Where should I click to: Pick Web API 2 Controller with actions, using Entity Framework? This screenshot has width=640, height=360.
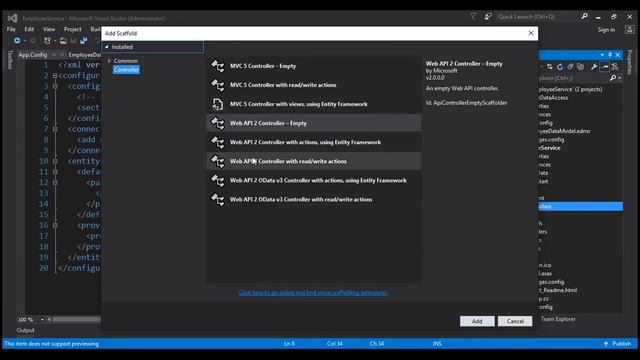tap(313, 142)
